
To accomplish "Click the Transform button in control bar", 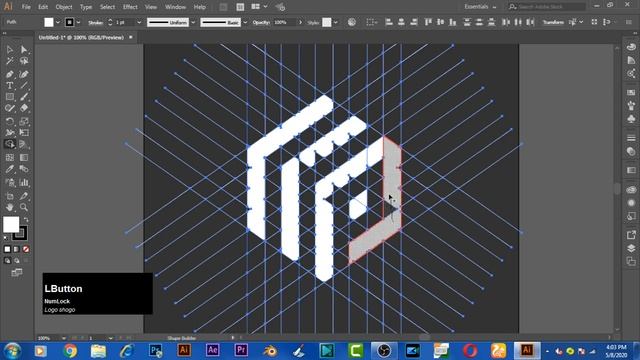I will tap(553, 22).
